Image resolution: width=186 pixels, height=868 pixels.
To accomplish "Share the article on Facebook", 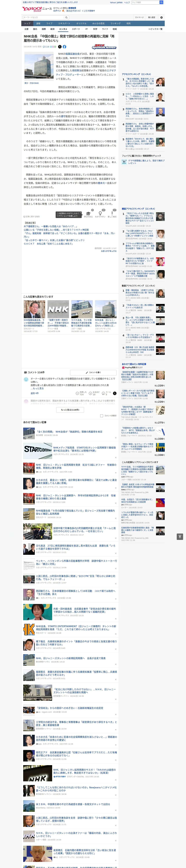I will pyautogui.click(x=64, y=47).
